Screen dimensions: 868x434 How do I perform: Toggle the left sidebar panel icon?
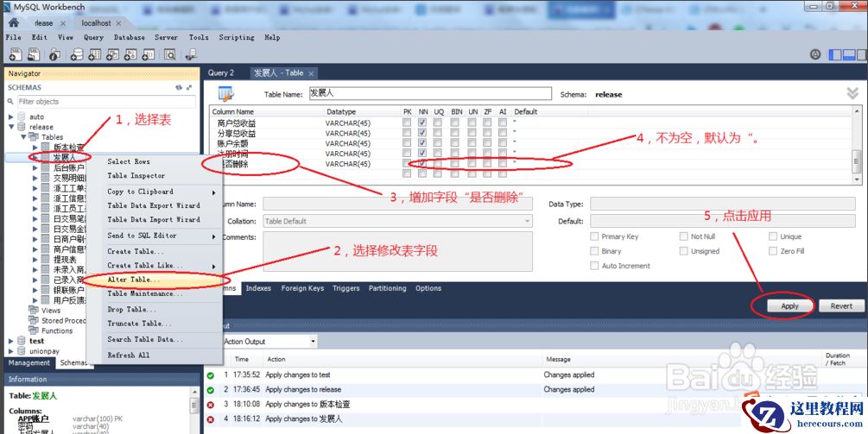[x=835, y=54]
